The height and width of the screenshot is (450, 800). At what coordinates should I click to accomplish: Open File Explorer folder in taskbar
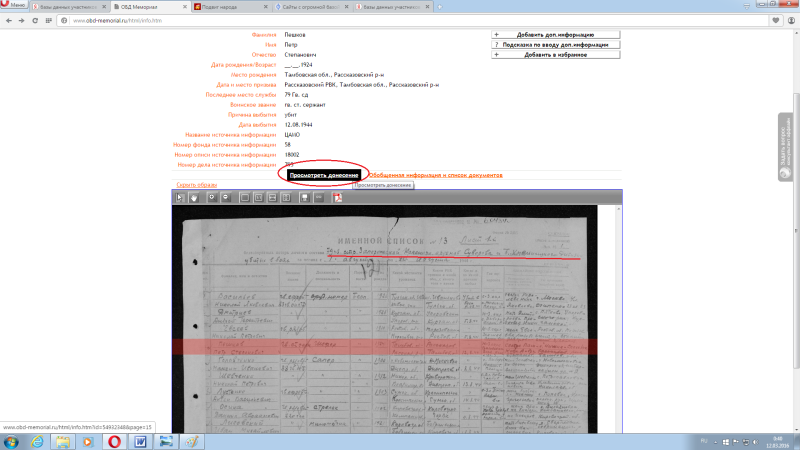pyautogui.click(x=63, y=442)
